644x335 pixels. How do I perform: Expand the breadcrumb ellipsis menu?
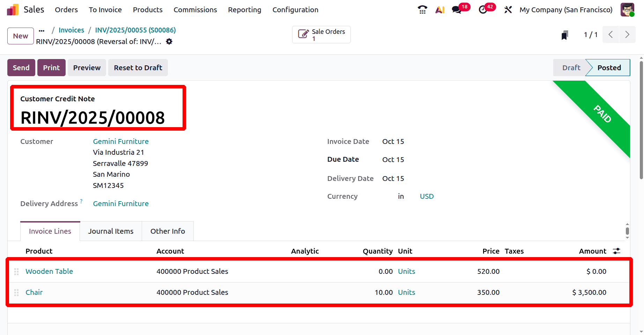click(x=42, y=30)
